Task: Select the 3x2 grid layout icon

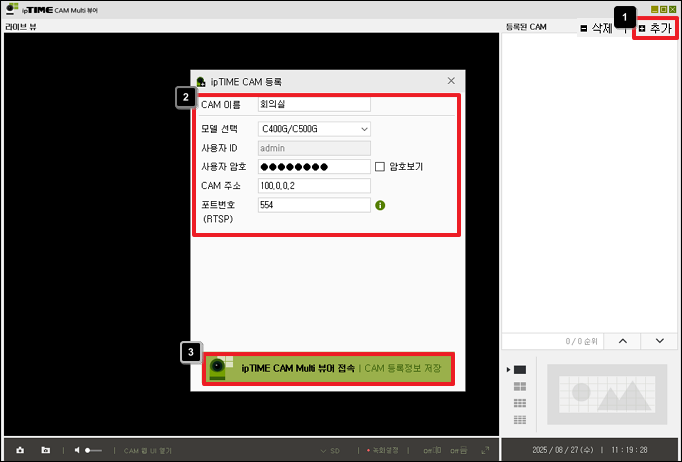Action: (x=519, y=403)
